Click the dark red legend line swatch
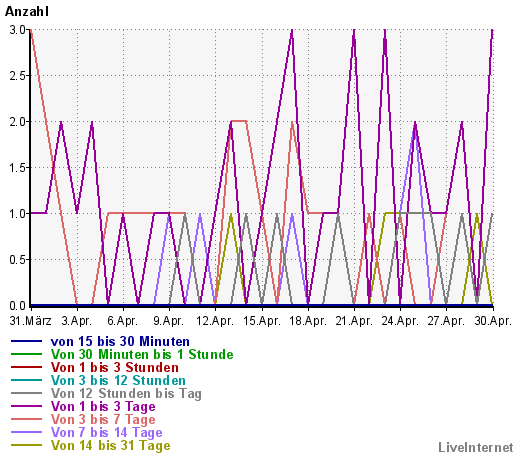The width and height of the screenshot is (520, 457). tap(26, 367)
